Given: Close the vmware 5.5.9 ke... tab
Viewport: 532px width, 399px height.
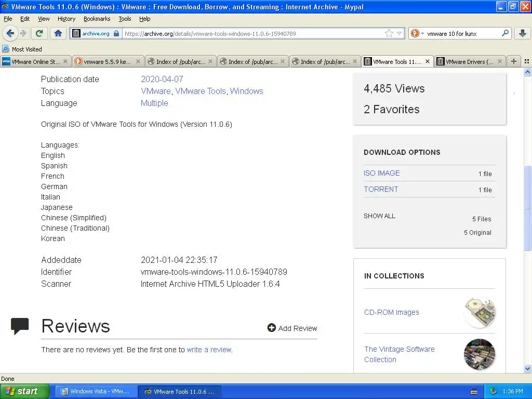Looking at the screenshot, I should [x=138, y=61].
